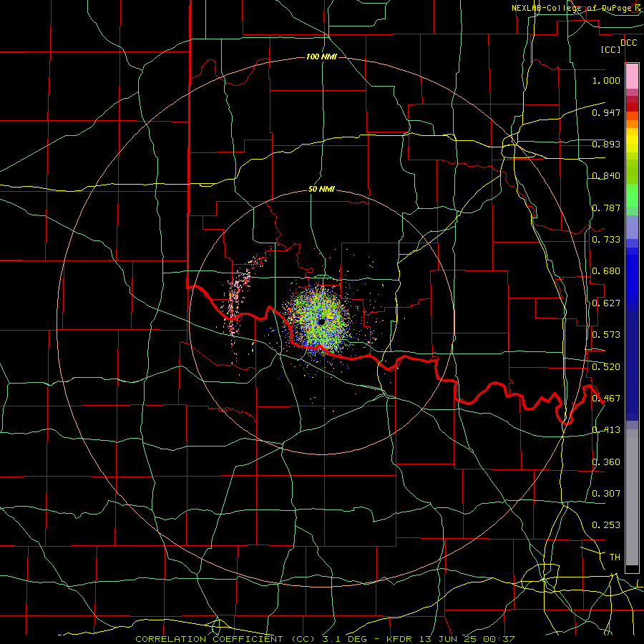Pick the pink segment of the color bar
The height and width of the screenshot is (644, 644).
632,77
